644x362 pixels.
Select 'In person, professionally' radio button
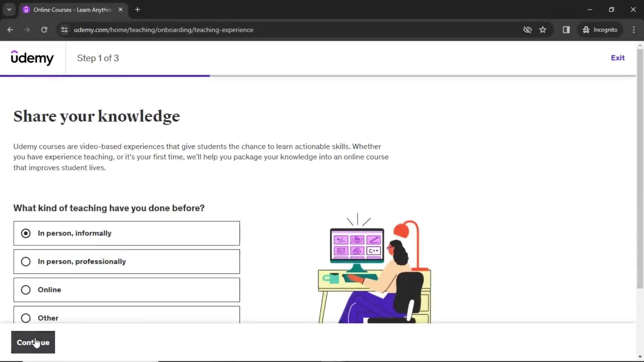click(25, 262)
